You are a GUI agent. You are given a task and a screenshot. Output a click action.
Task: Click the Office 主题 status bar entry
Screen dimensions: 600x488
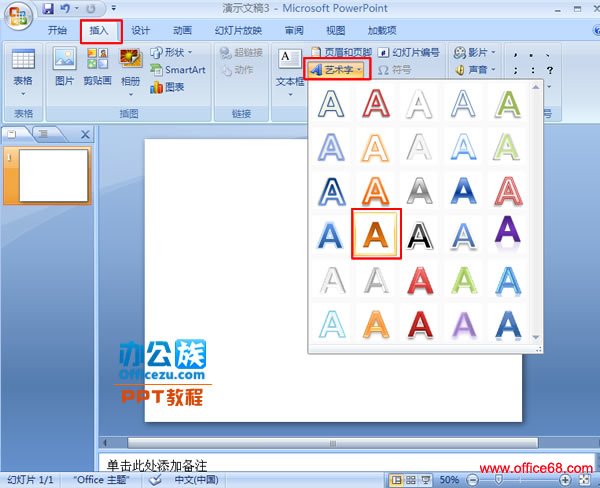click(101, 480)
